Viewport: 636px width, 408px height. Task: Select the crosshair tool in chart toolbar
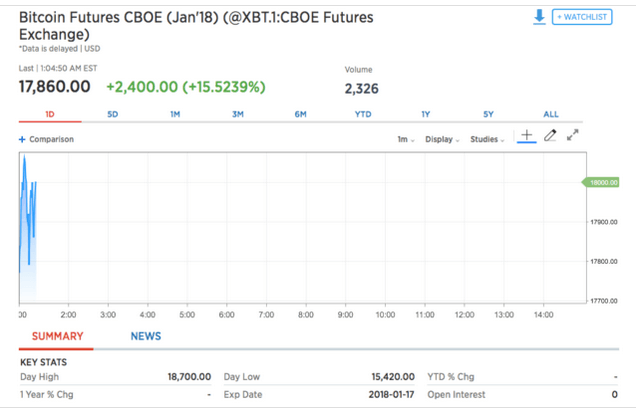(x=527, y=136)
